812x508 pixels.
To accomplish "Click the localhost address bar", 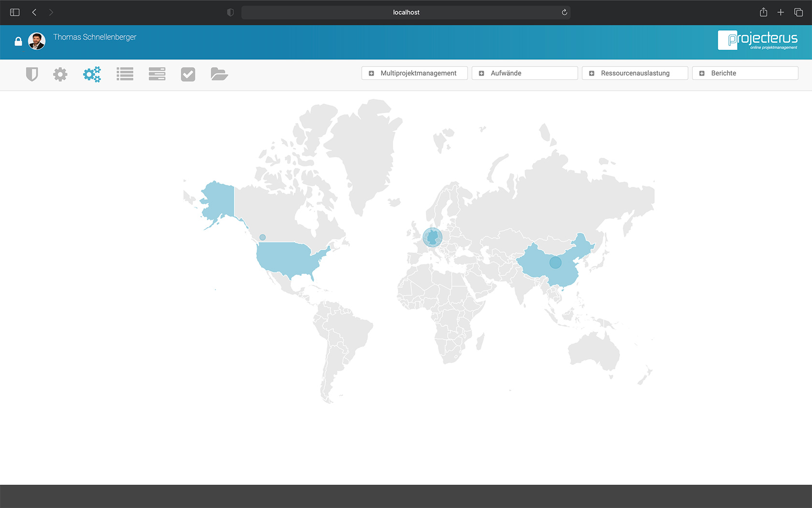I will pyautogui.click(x=406, y=13).
